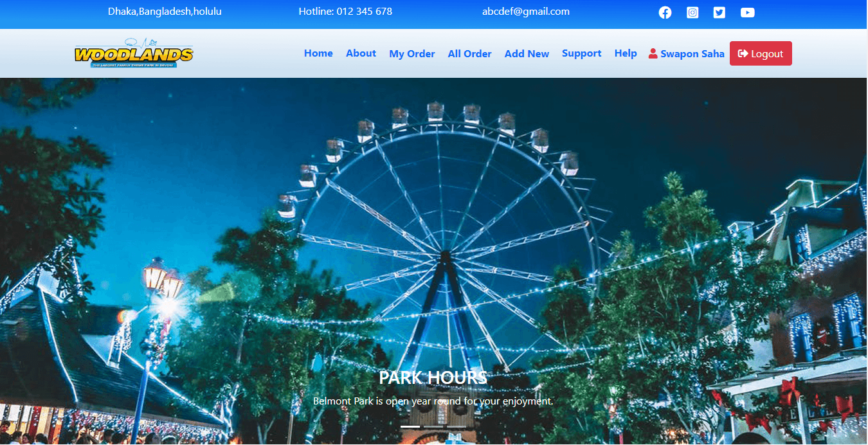Jump to second carousel slide indicator

433,426
